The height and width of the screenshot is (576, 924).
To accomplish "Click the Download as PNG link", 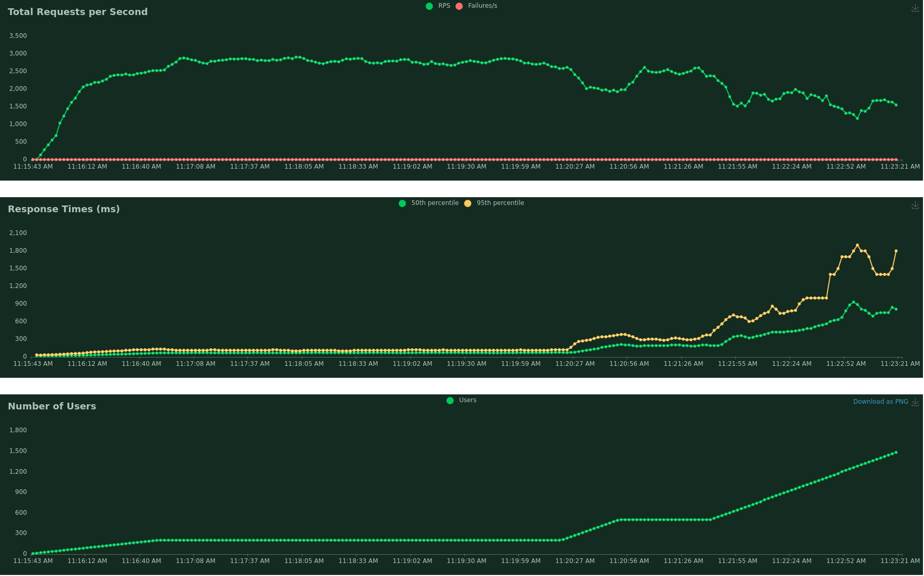I will point(880,402).
